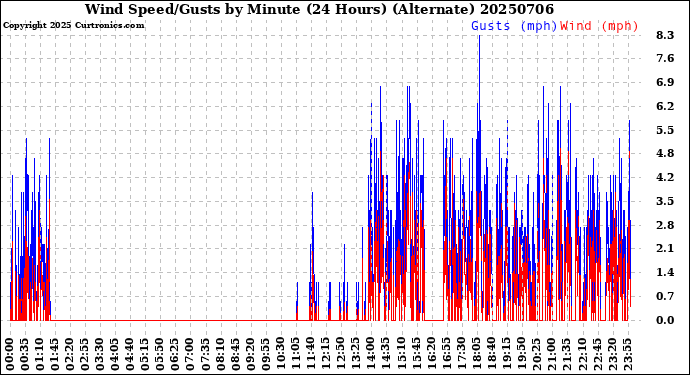Click the 18:05 time label
Screen dimensions: 690x375
click(477, 354)
